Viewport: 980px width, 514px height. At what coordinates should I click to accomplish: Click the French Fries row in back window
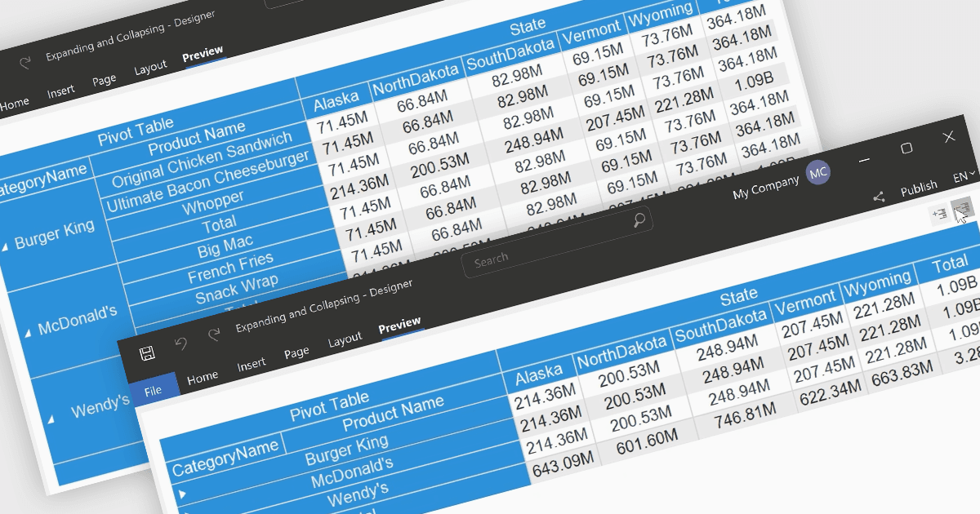[231, 268]
